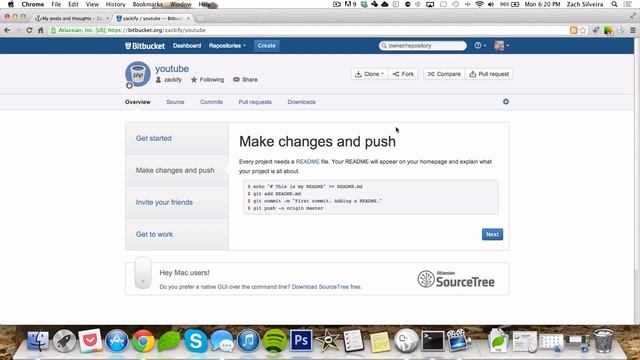Switch to the Source tab
This screenshot has width=640, height=360.
(x=175, y=102)
